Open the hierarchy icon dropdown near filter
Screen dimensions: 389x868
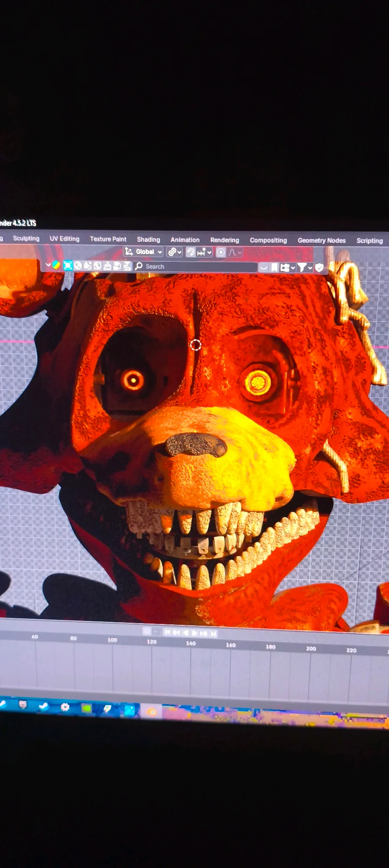coord(288,268)
